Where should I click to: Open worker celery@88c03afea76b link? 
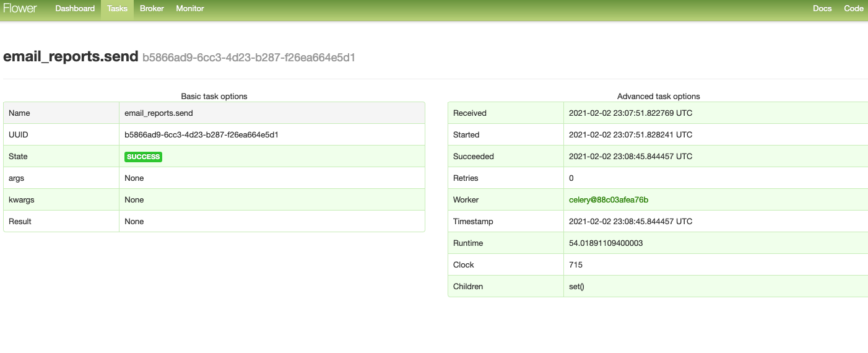coord(609,200)
